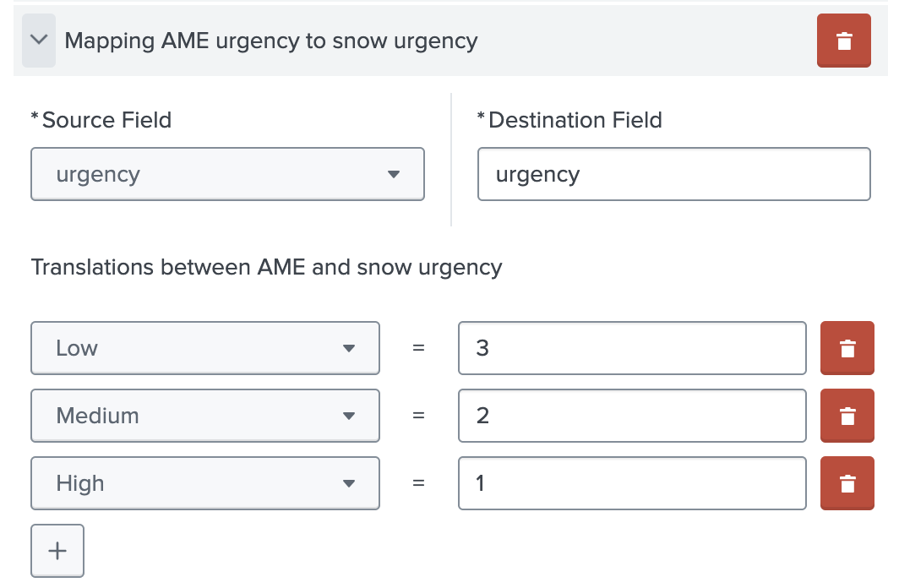Click the trash icon next to value 3

847,348
